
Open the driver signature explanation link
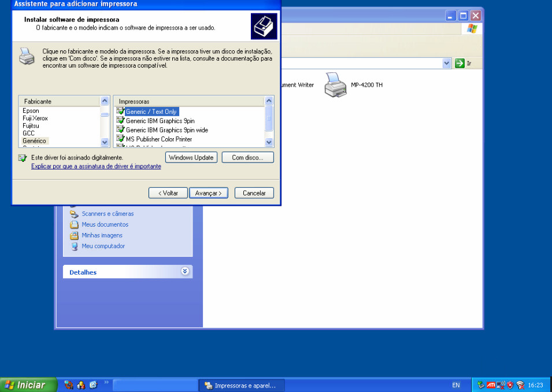(96, 167)
